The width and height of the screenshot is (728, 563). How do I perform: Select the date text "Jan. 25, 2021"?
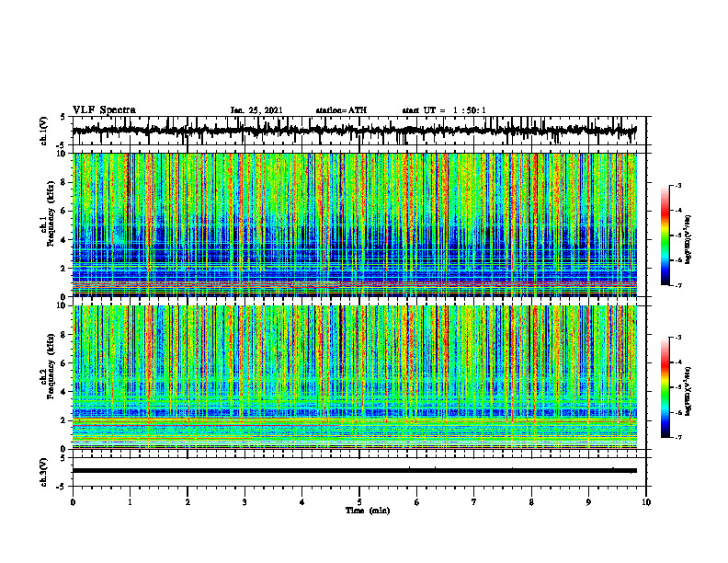click(x=256, y=110)
